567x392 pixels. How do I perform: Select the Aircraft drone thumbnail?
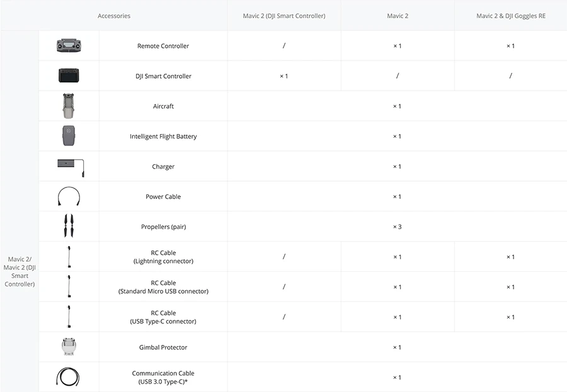click(68, 106)
